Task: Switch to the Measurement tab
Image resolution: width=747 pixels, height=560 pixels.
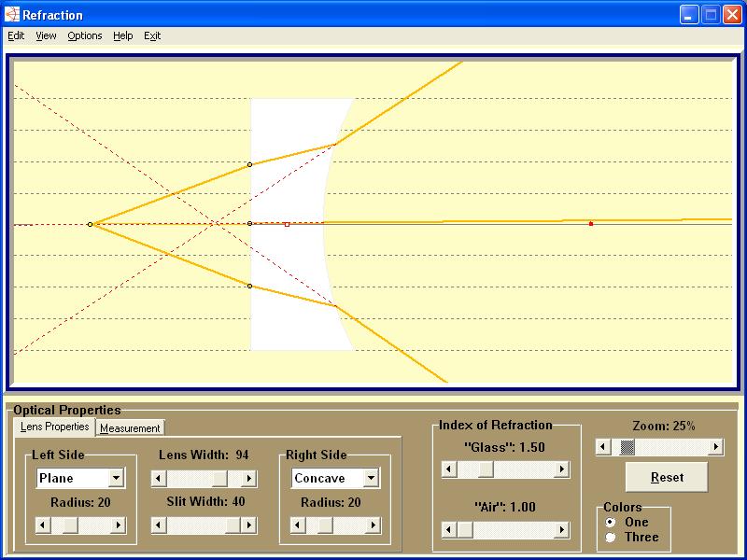Action: 130,428
